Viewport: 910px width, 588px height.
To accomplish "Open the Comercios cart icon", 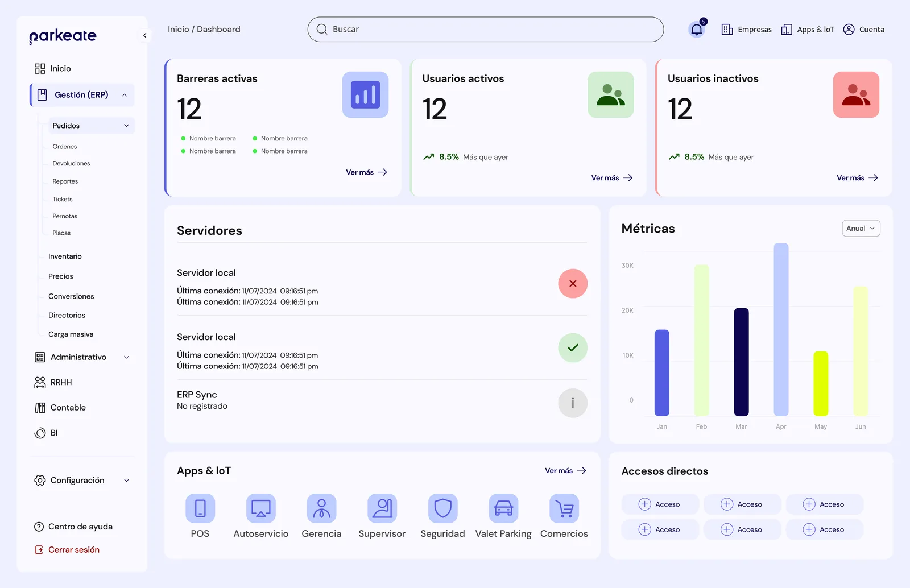I will click(x=564, y=508).
